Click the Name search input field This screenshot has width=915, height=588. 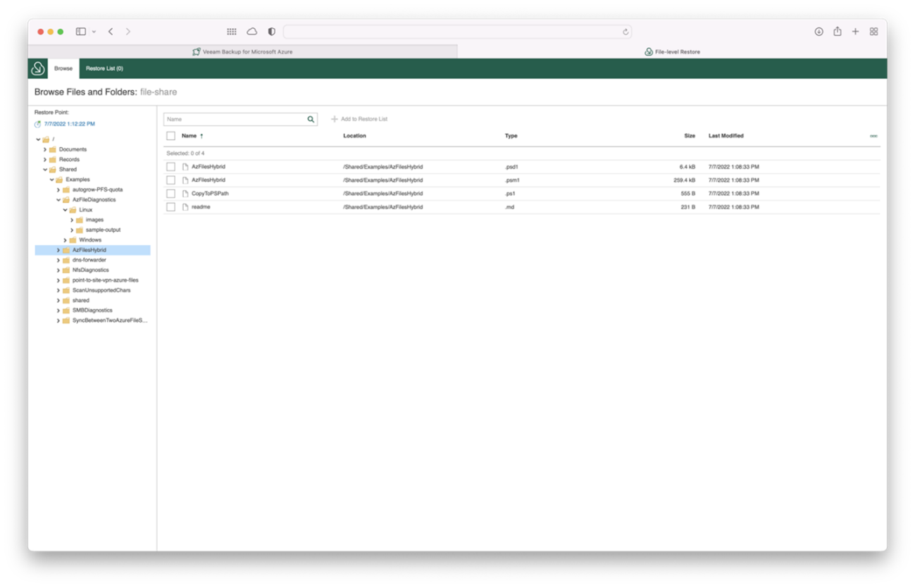(235, 120)
